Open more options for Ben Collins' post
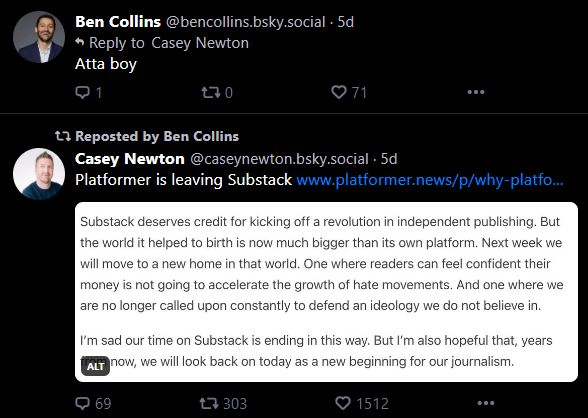 476,92
